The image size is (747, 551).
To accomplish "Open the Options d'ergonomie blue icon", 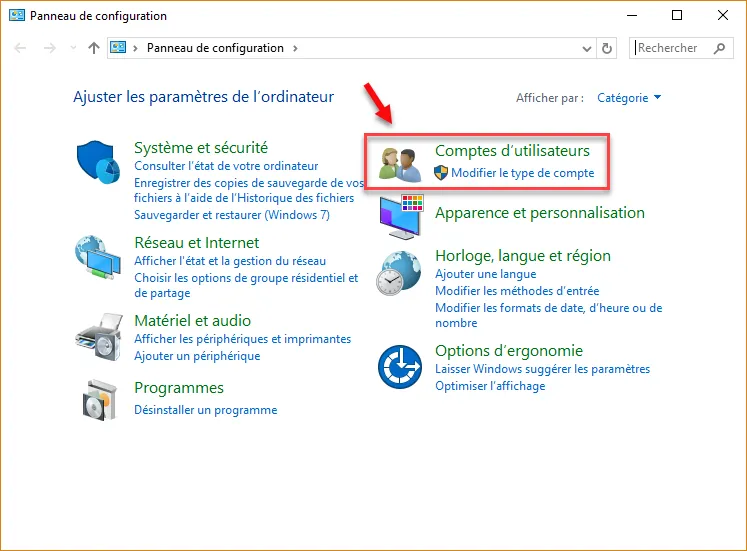I will click(x=399, y=368).
